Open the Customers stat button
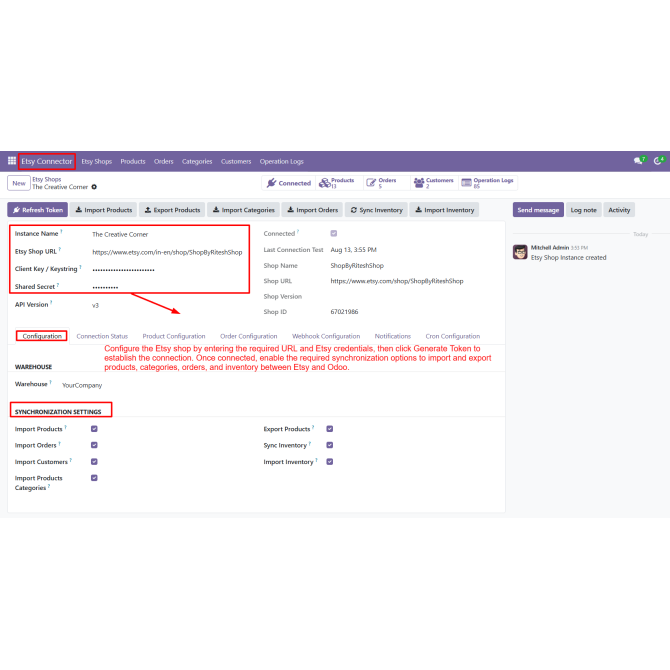670x670 pixels. [x=434, y=183]
